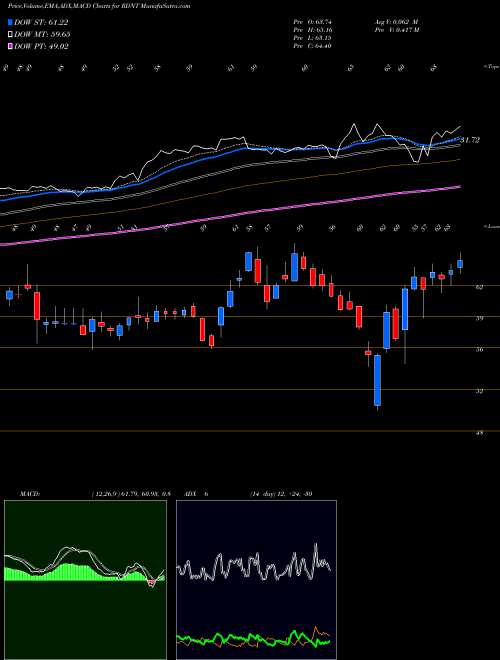Click the 'Pre V: 0.417 M' volume value
The image size is (500, 660).
tap(396, 30)
